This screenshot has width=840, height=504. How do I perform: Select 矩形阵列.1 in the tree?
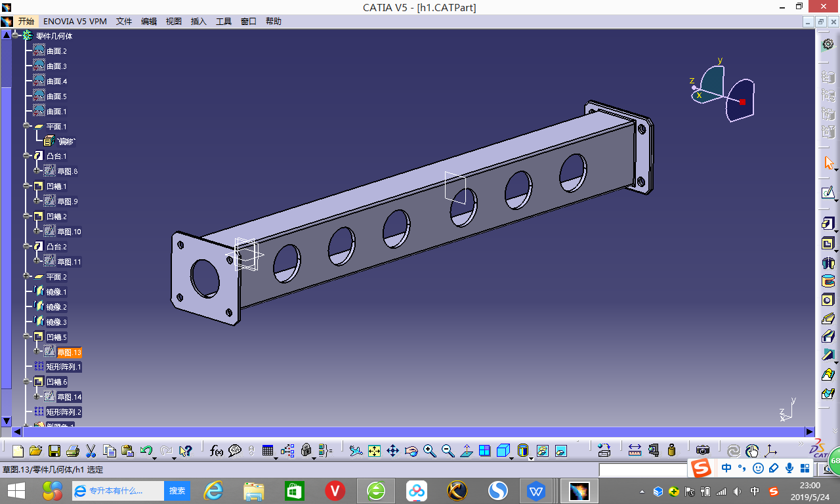tap(63, 367)
